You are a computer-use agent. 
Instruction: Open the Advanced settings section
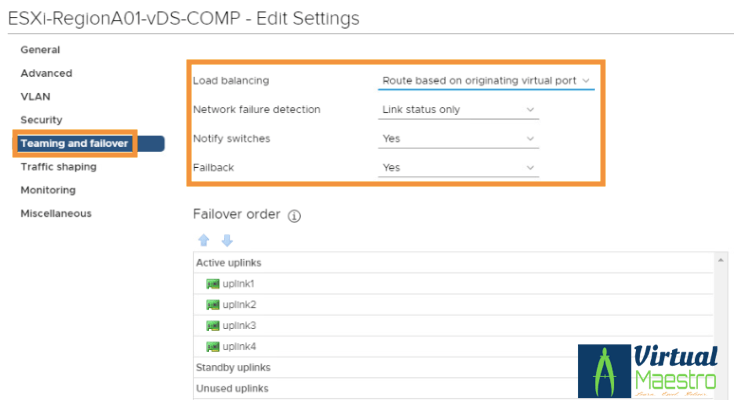[46, 73]
